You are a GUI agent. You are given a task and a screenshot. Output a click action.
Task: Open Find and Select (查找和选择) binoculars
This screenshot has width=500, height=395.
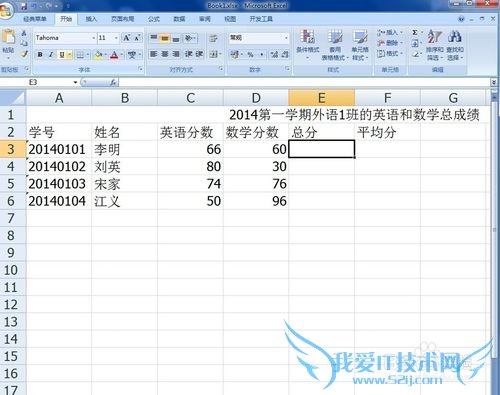coord(455,45)
